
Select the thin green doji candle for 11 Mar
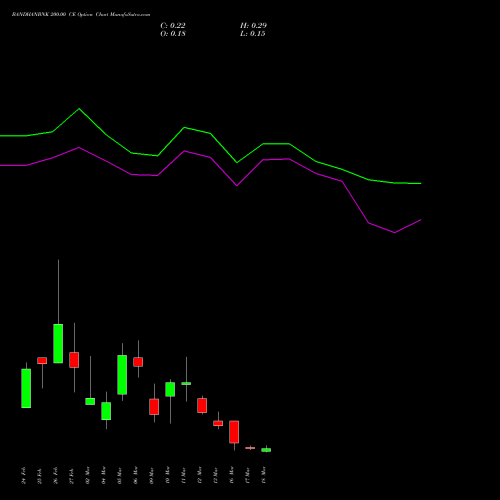coord(186,384)
